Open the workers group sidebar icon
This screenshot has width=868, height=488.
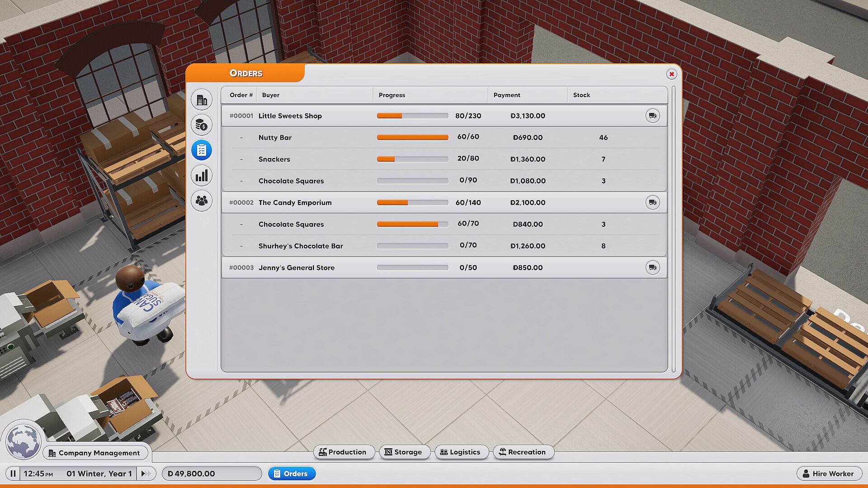pyautogui.click(x=202, y=201)
